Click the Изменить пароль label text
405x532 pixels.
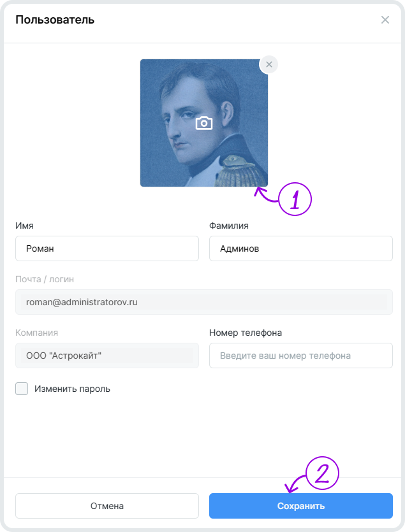(73, 389)
